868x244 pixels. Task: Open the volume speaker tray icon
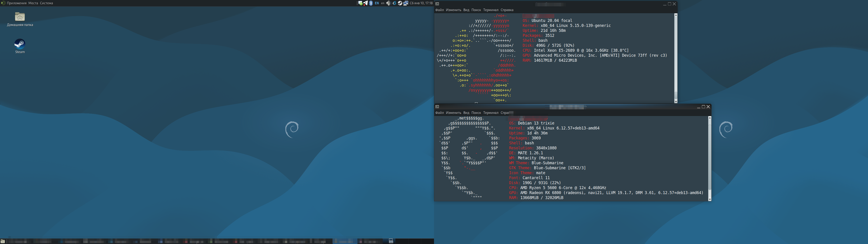(x=389, y=3)
